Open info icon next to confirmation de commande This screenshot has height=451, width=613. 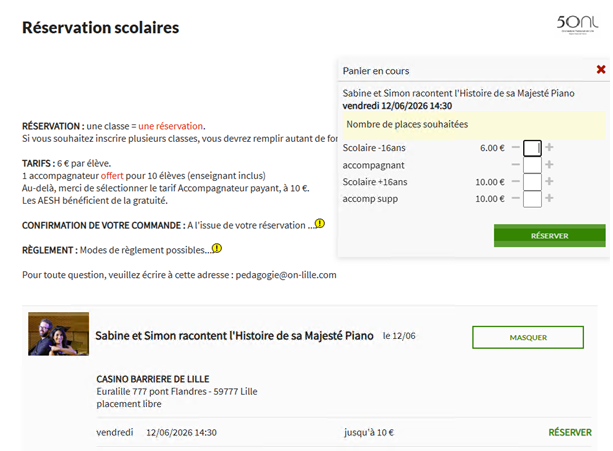coord(320,224)
